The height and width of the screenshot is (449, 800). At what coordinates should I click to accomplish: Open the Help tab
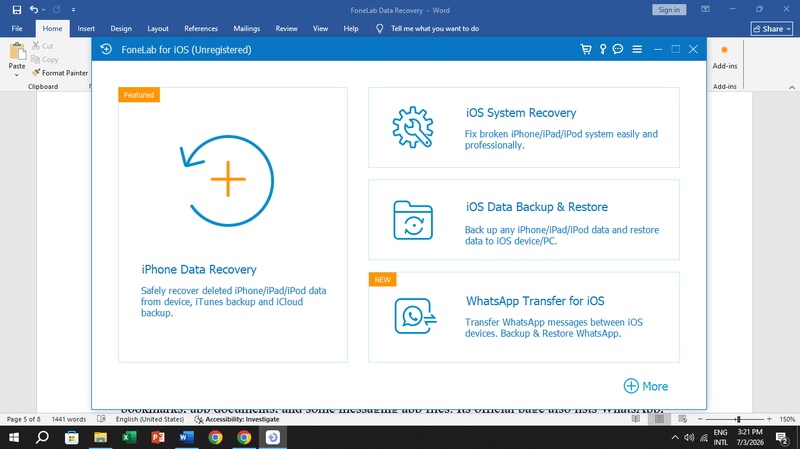pos(351,29)
